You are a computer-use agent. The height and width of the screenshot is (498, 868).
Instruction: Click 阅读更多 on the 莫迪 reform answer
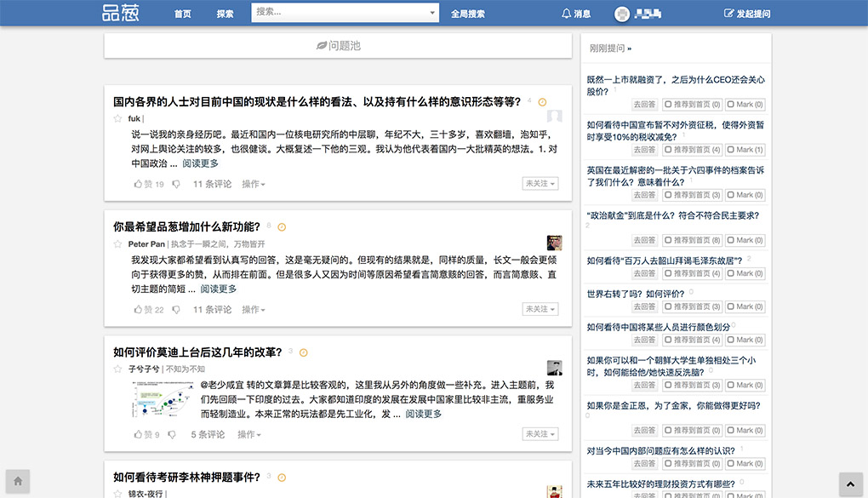tap(424, 414)
